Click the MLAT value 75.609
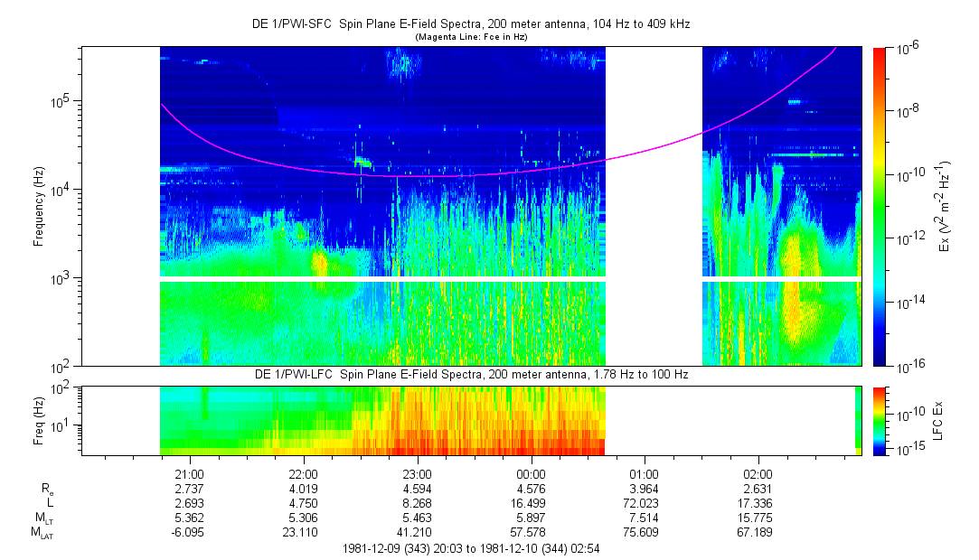The width and height of the screenshot is (979, 560). click(645, 532)
